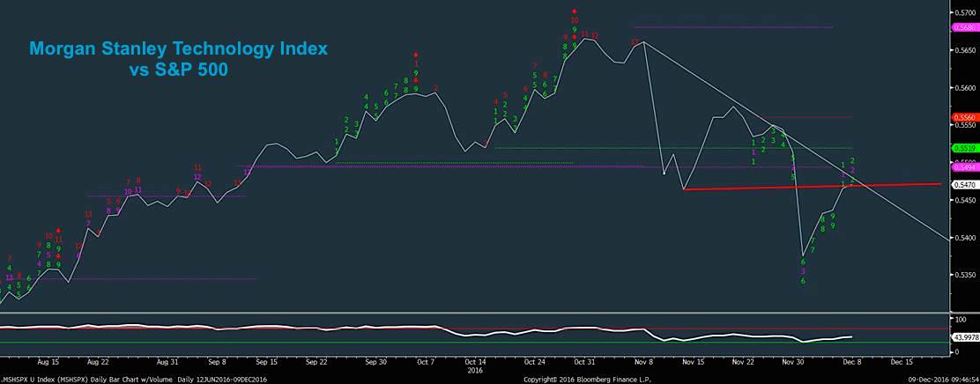Image resolution: width=980 pixels, height=384 pixels.
Task: Click the 'Morgan Stanley Technology Index' title line
Action: coord(178,48)
